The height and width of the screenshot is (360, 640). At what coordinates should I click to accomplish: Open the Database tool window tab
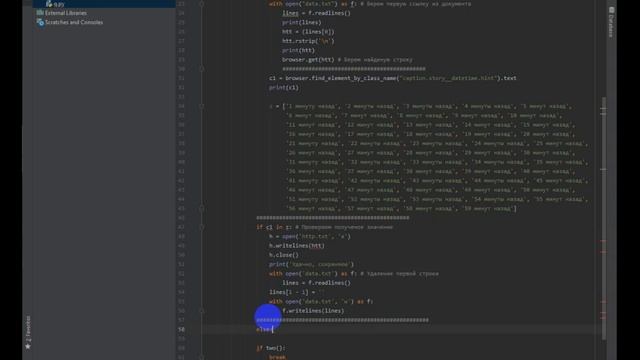pos(611,21)
